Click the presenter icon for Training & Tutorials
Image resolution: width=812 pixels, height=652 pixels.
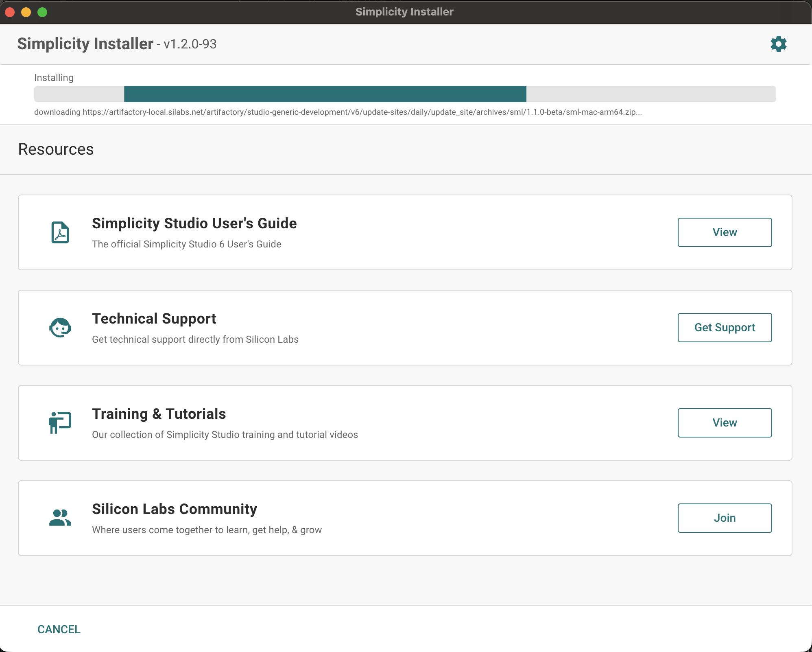tap(60, 423)
